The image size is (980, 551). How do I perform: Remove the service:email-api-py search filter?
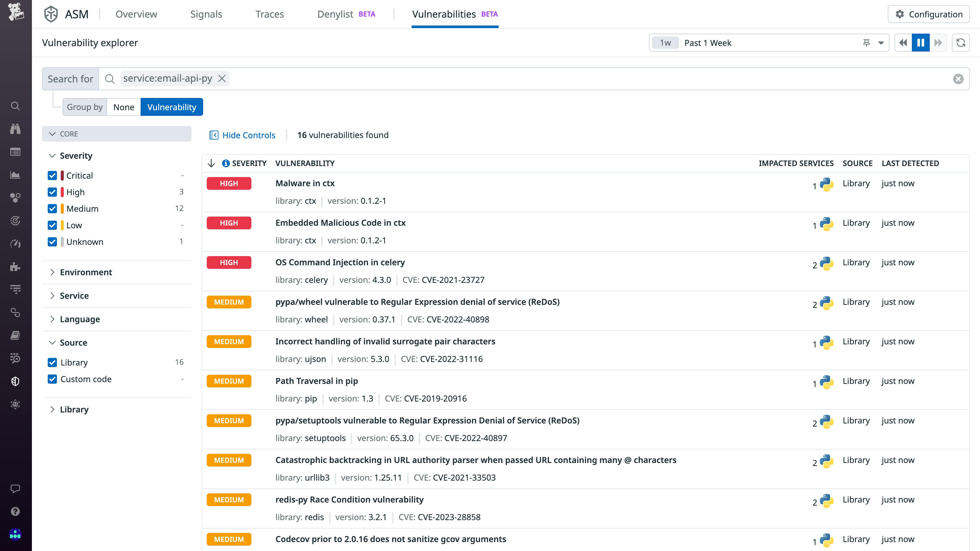222,78
